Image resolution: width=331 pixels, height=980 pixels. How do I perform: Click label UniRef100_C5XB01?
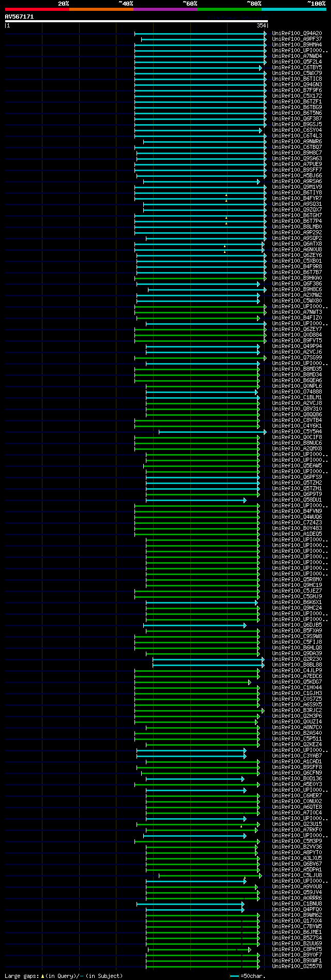coord(297,261)
